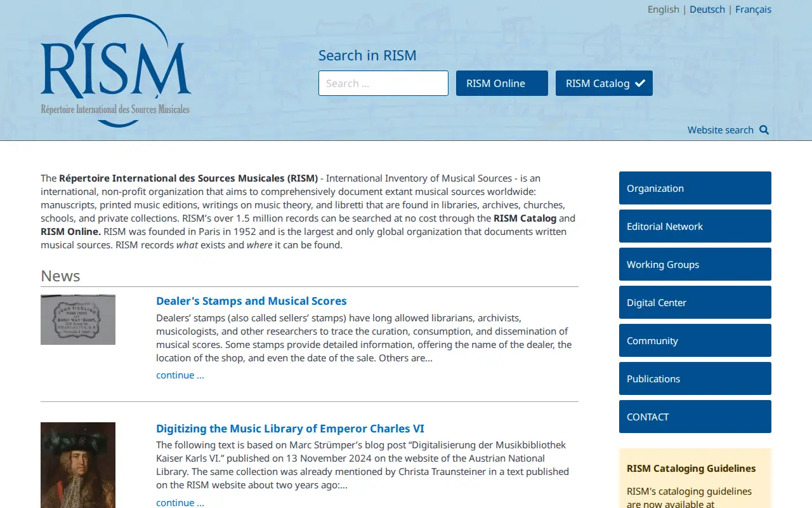The height and width of the screenshot is (508, 812).
Task: Click the Search in RISM input field
Action: tap(383, 83)
